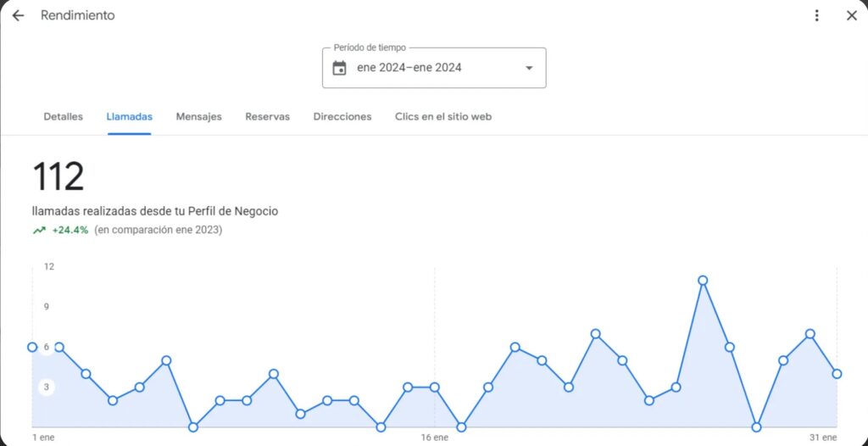This screenshot has width=868, height=446.
Task: Open the Mensajes tab
Action: point(198,117)
